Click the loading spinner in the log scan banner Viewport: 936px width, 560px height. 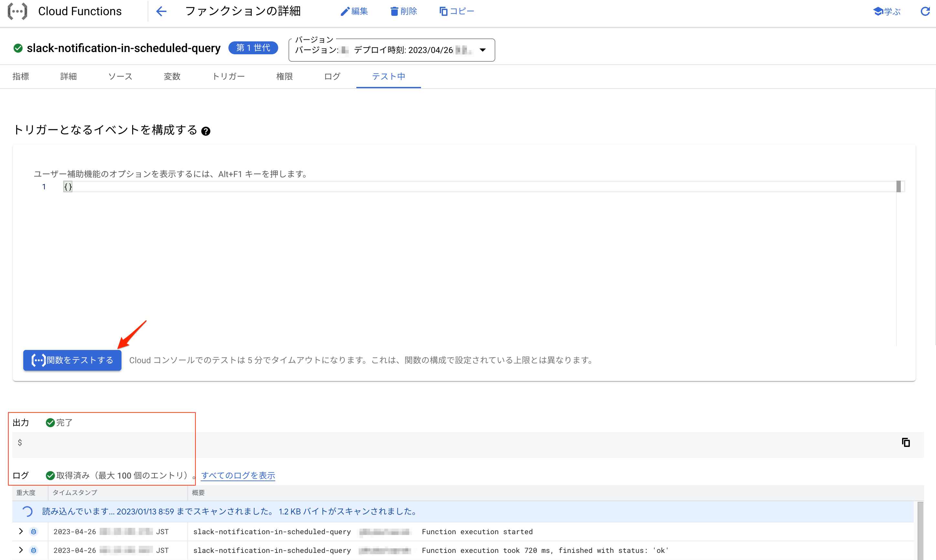click(27, 511)
